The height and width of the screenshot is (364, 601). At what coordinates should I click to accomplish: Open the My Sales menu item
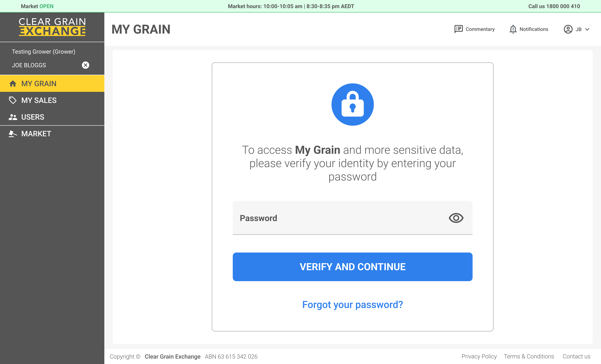(x=39, y=100)
